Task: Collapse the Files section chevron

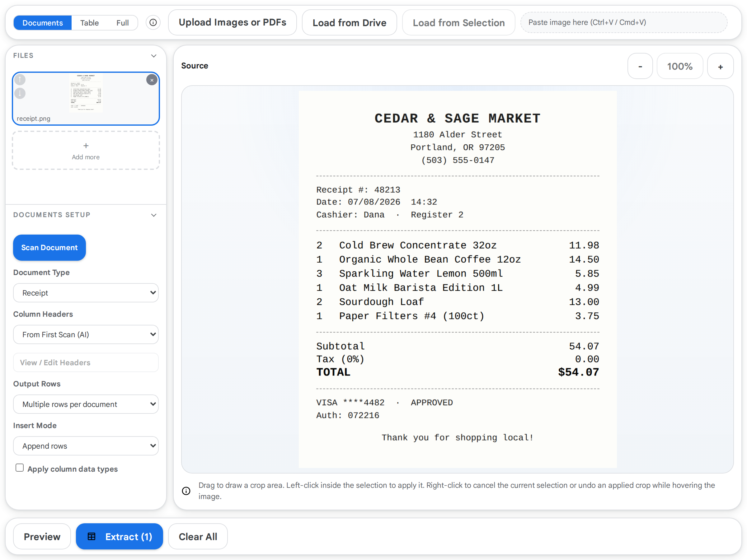Action: (154, 56)
